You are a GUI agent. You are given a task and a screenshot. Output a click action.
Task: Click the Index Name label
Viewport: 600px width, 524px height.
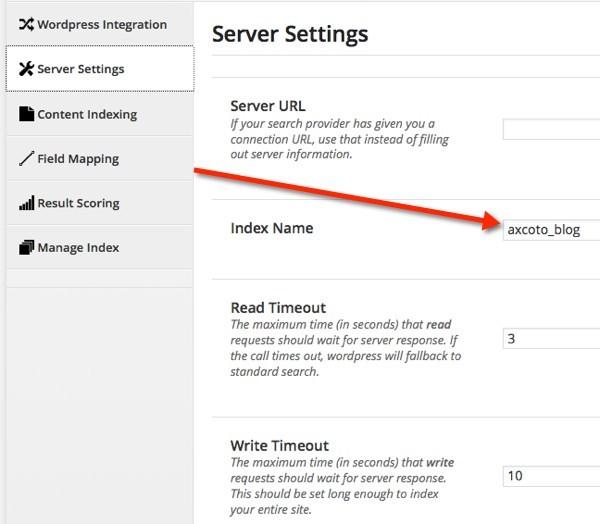(272, 228)
